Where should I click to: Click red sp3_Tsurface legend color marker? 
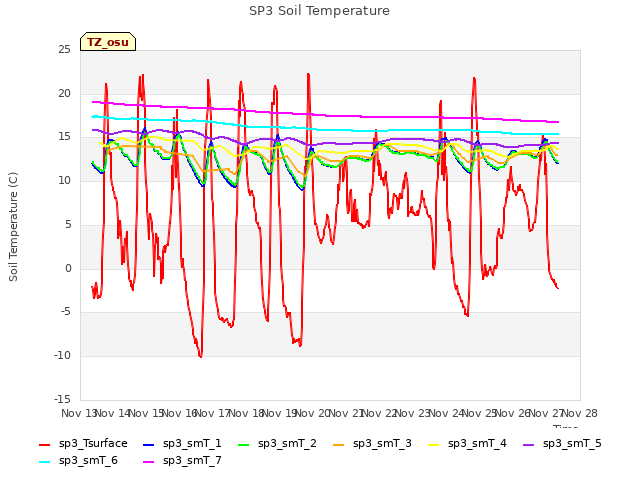pyautogui.click(x=44, y=444)
